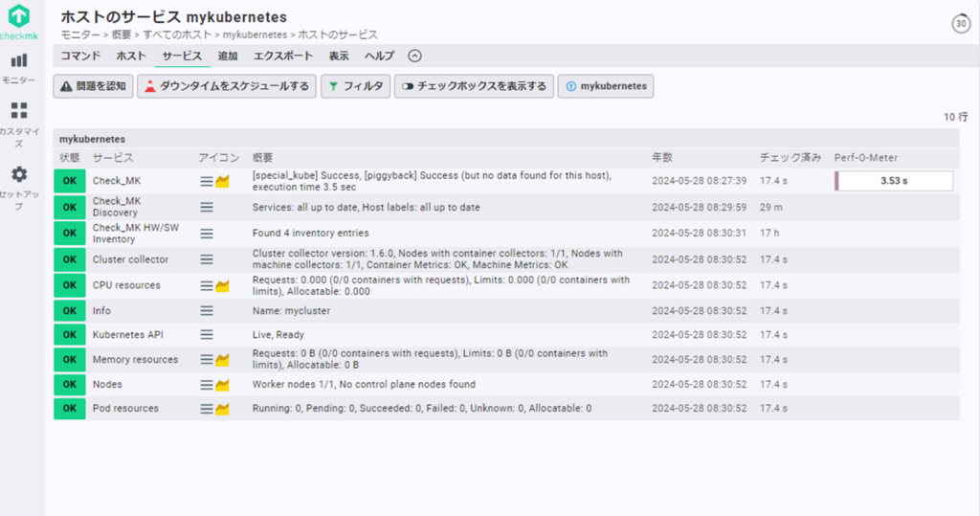Open the 追加 menu

(228, 56)
